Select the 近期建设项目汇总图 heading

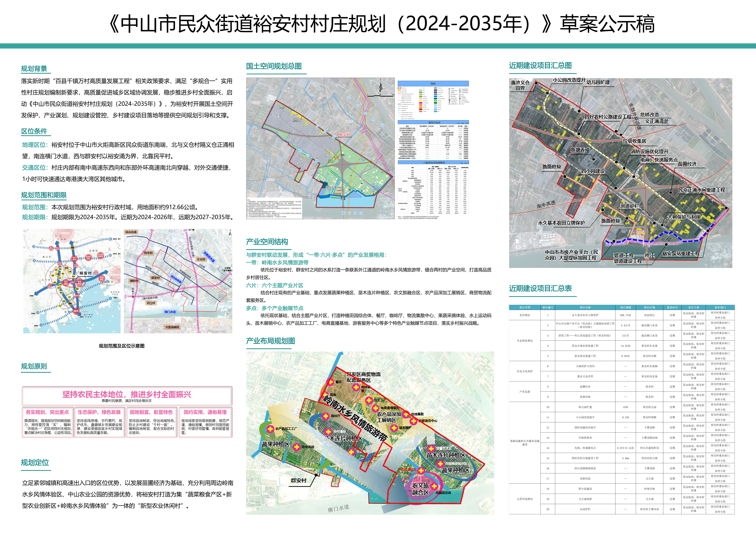pos(540,66)
